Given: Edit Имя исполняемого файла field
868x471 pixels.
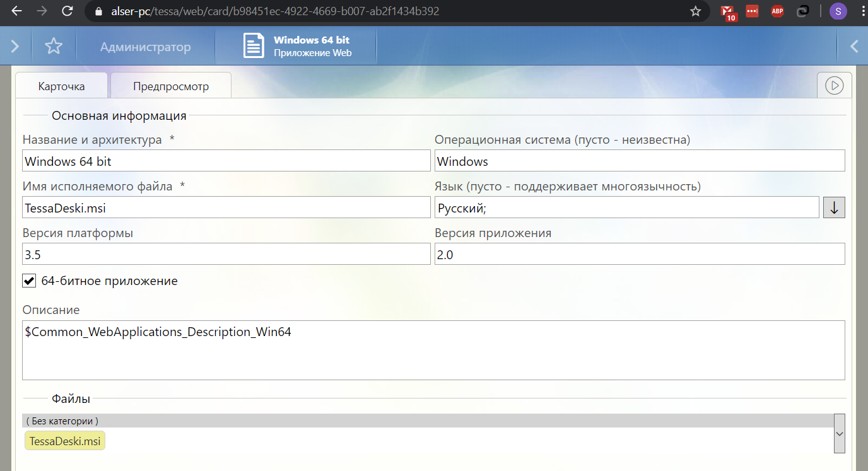Looking at the screenshot, I should point(226,207).
